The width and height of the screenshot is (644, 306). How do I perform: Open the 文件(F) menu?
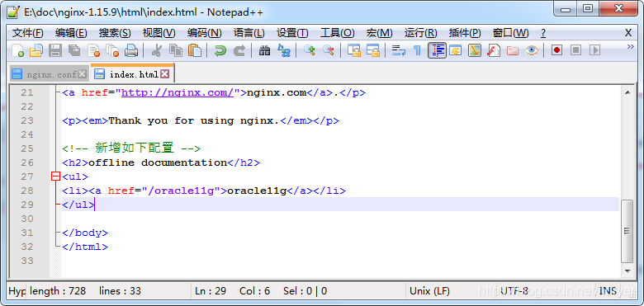click(28, 33)
